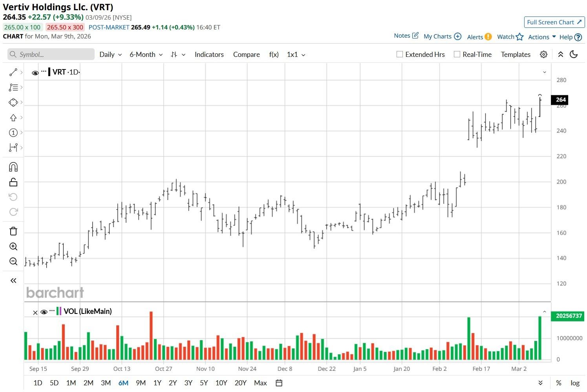Select the Max time range
Viewport: 587px width, 392px height.
(x=260, y=383)
